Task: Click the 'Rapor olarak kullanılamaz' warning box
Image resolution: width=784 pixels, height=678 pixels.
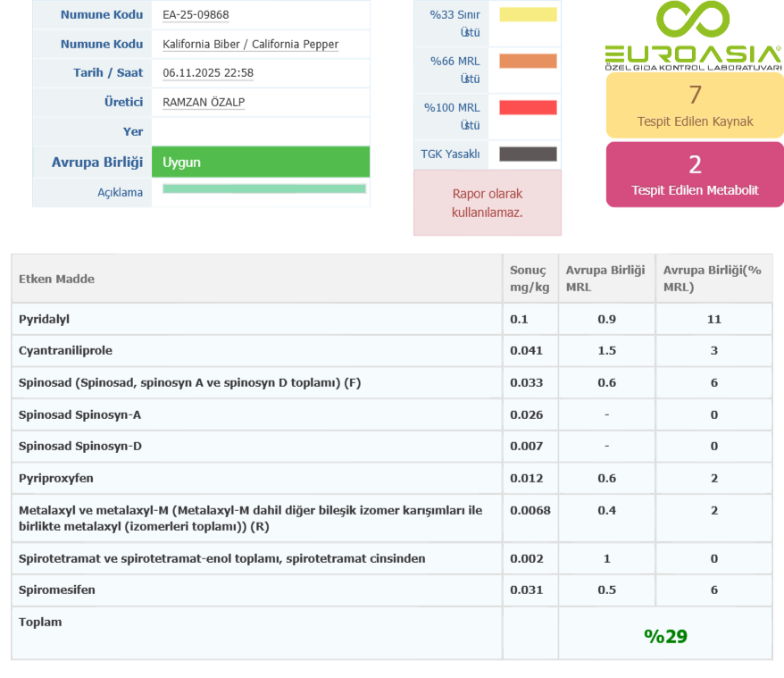Action: (488, 203)
